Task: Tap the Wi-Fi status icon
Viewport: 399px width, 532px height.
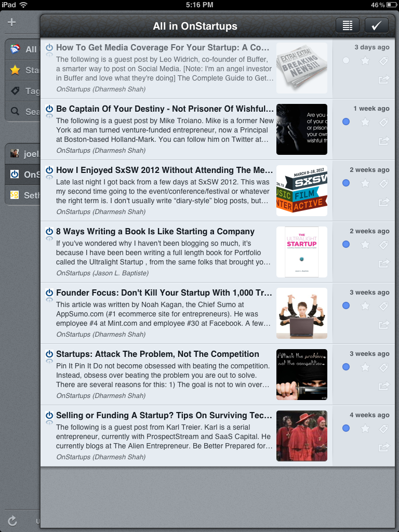Action: 23,5
